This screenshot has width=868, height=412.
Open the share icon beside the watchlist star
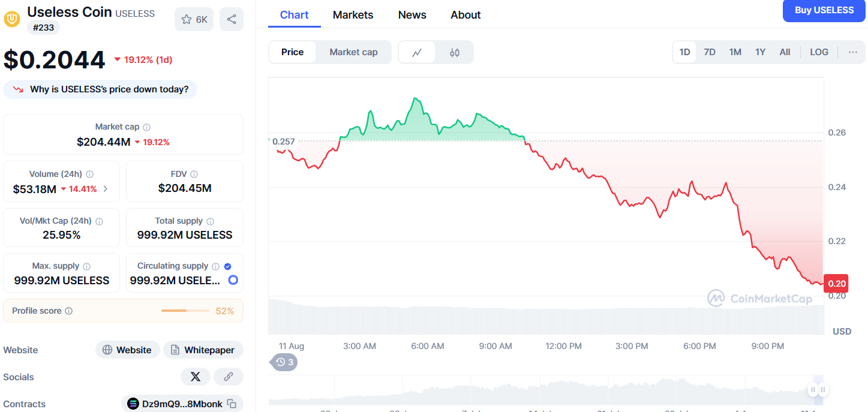point(232,19)
